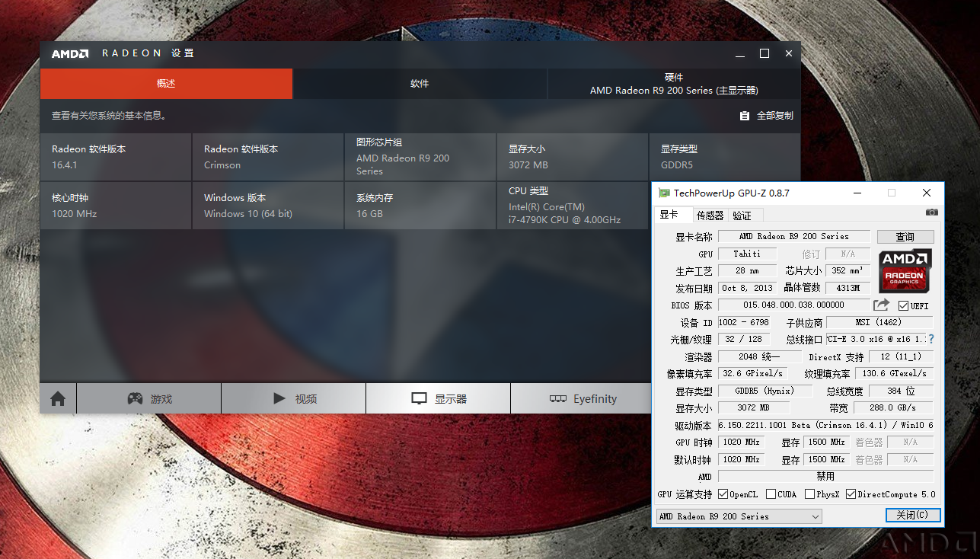Click the 系统内存 16 GB tile
The image size is (980, 559).
tap(420, 206)
